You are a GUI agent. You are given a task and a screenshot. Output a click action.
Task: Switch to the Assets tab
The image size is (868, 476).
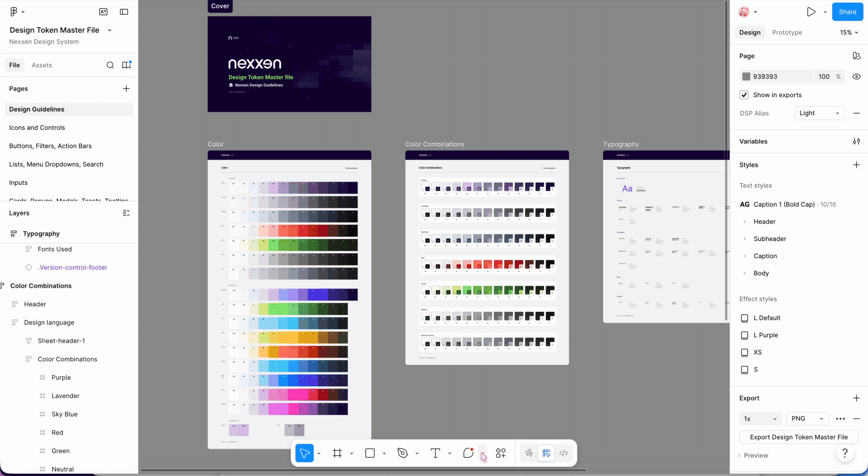pos(42,65)
